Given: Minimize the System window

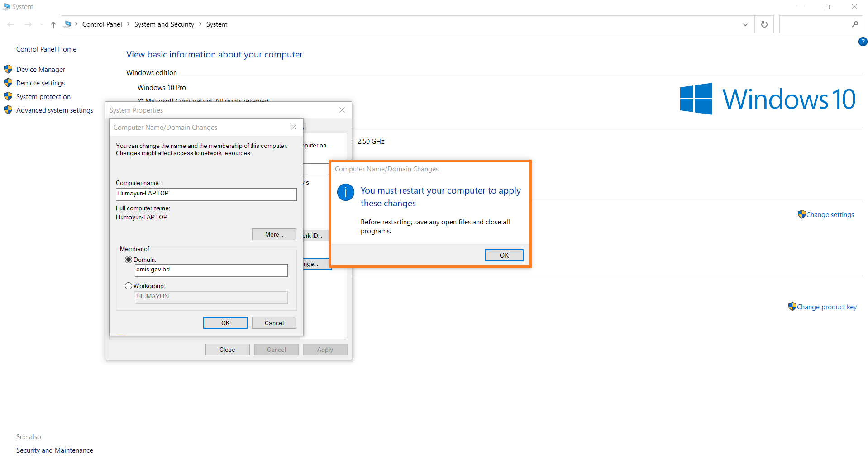Looking at the screenshot, I should [801, 6].
